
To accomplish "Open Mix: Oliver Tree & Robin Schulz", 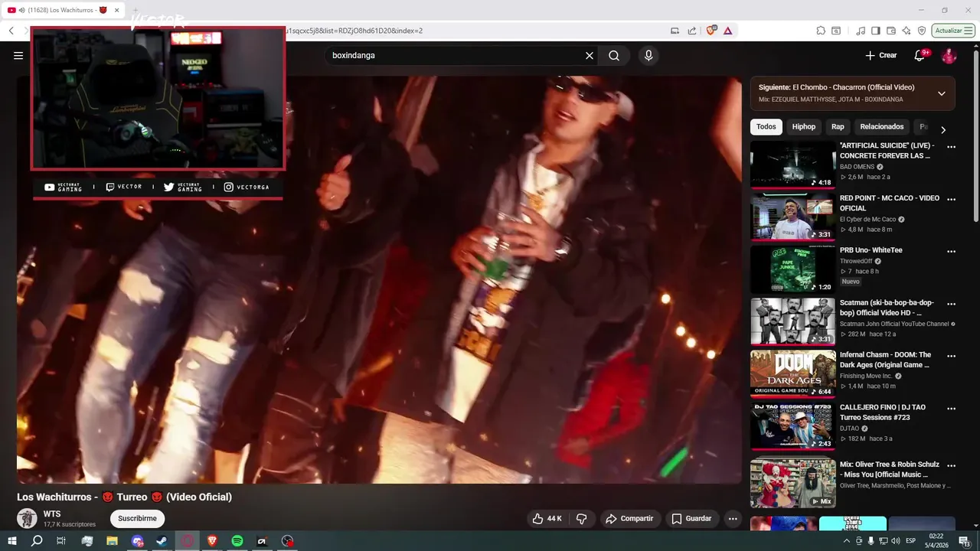I will (793, 483).
